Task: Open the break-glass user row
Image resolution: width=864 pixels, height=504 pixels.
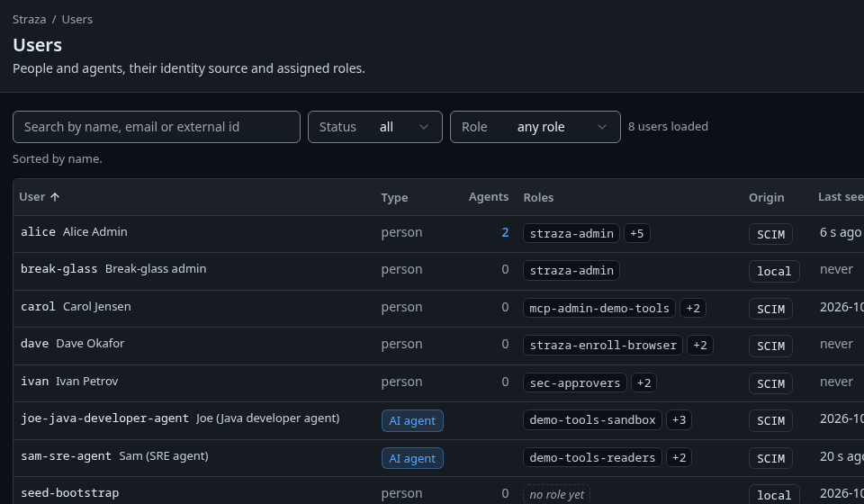Action: click(438, 271)
